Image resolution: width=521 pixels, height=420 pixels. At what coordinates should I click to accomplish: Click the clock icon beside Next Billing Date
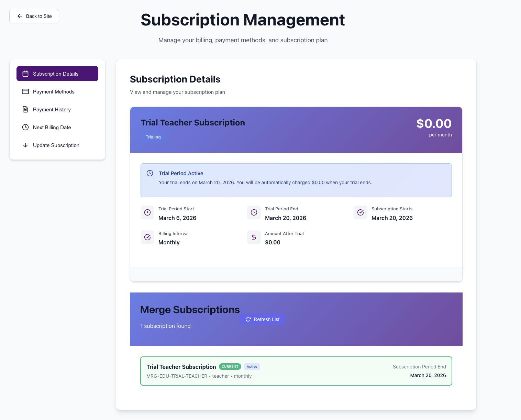point(25,127)
